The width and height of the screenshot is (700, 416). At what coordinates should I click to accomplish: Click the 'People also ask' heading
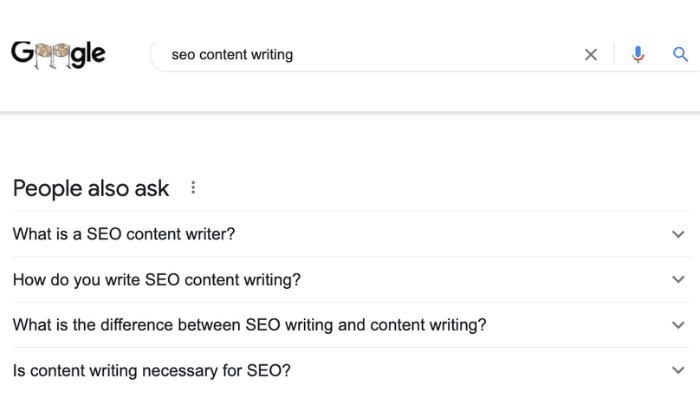point(91,188)
